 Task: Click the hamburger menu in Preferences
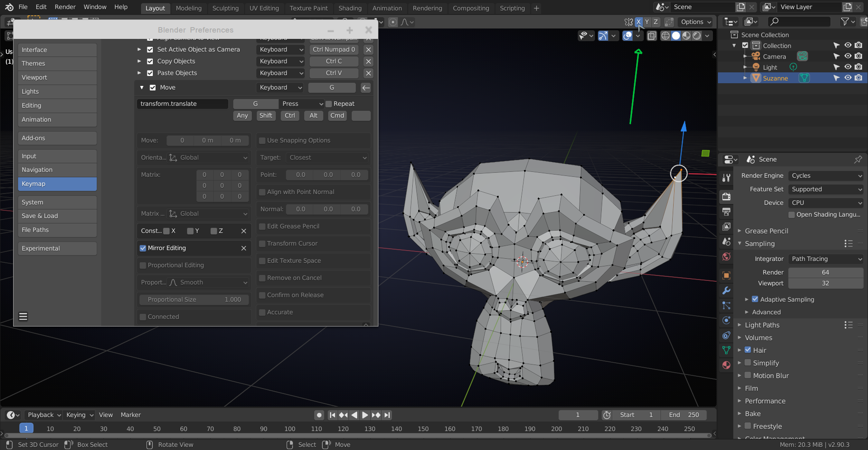coord(23,317)
